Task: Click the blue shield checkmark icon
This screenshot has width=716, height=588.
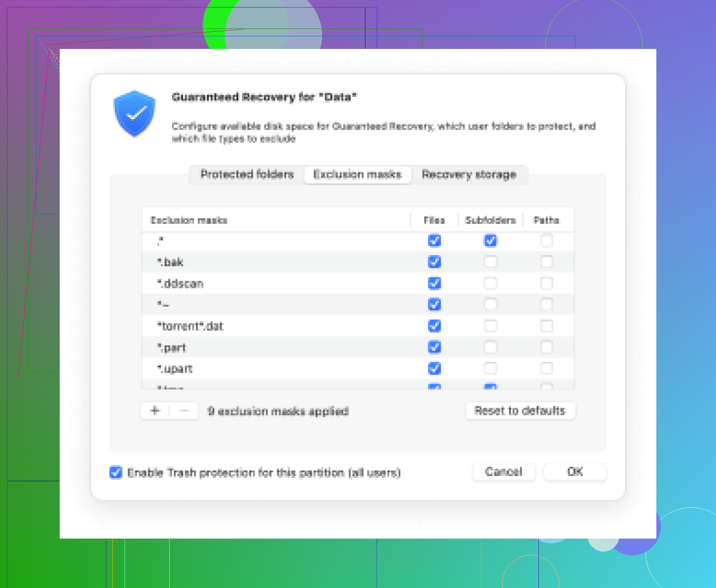Action: pos(134,113)
